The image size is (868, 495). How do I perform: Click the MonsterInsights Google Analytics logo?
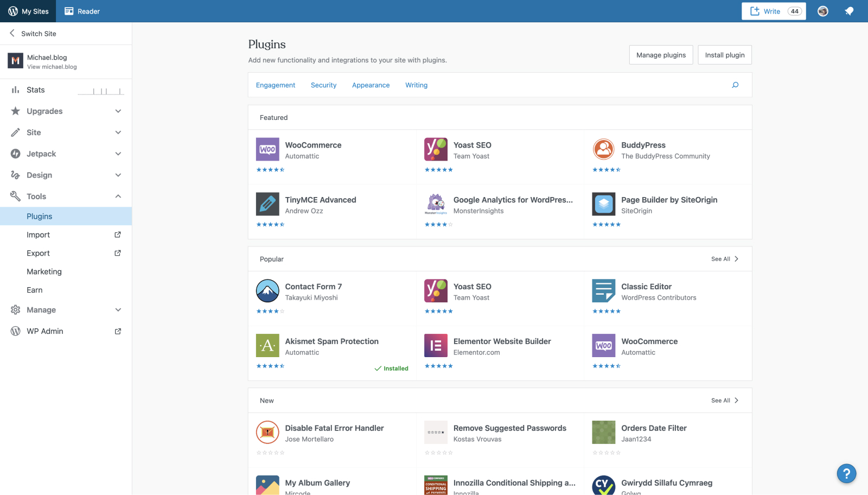436,204
